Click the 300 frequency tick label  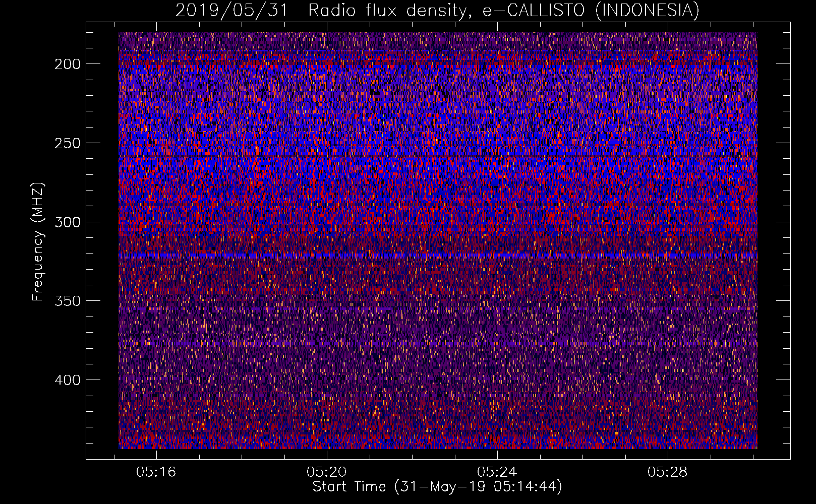click(67, 222)
